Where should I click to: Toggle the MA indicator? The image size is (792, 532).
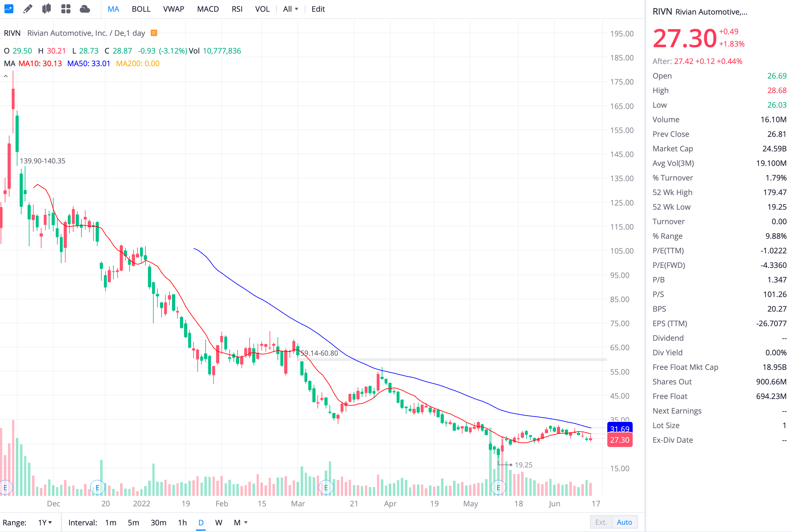point(113,9)
